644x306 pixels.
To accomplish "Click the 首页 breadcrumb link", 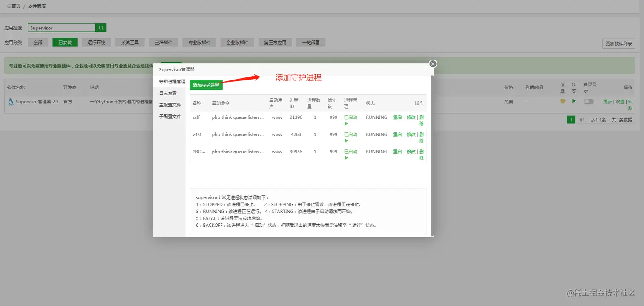I will coord(16,6).
